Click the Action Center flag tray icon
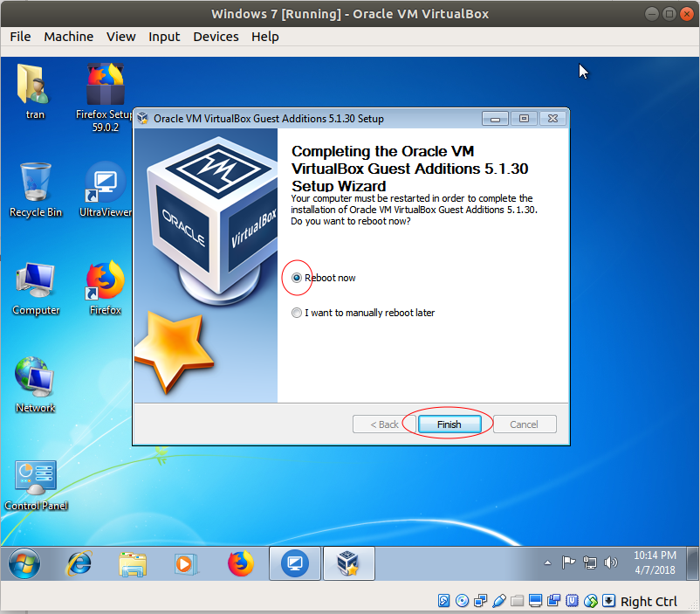700x614 pixels. point(568,562)
